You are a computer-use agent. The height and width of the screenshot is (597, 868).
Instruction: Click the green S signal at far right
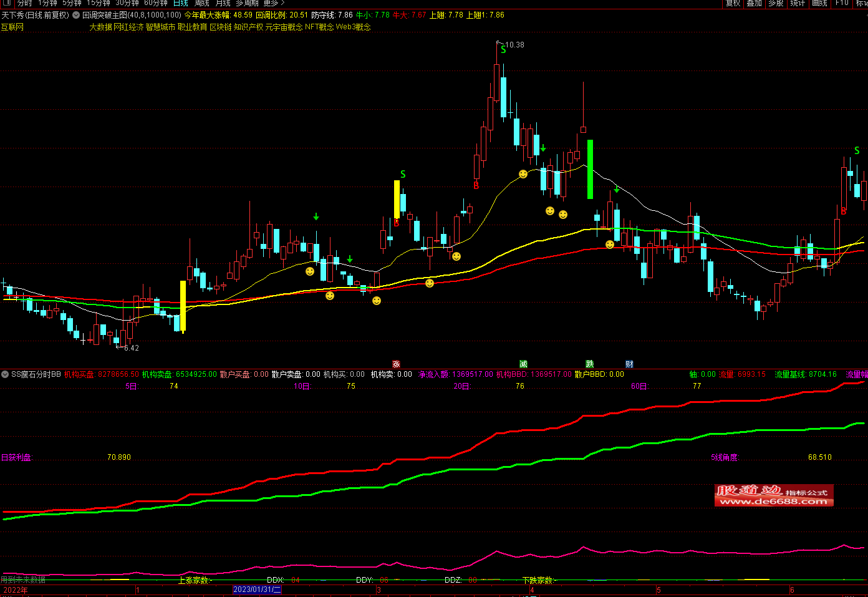[x=857, y=151]
